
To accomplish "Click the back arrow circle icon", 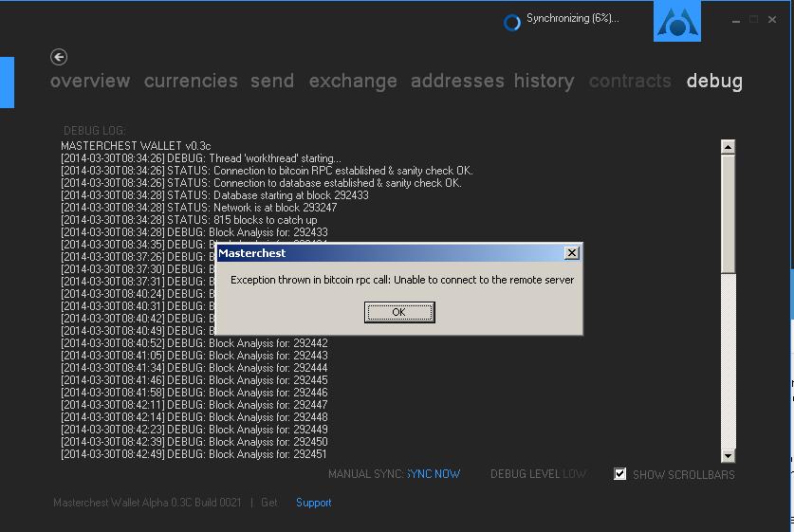I will point(59,57).
